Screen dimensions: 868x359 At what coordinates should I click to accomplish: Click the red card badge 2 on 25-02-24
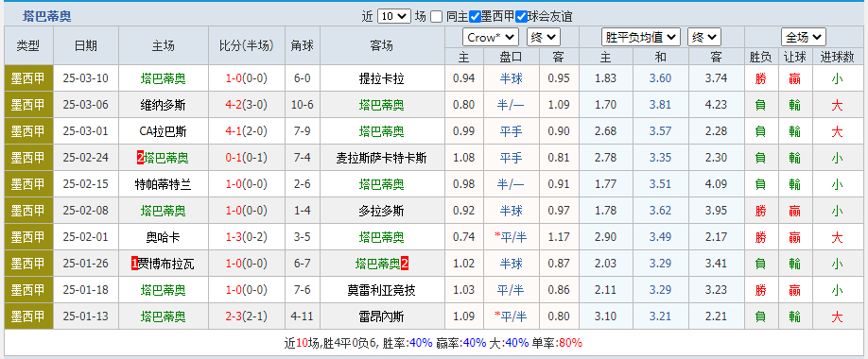(x=141, y=158)
